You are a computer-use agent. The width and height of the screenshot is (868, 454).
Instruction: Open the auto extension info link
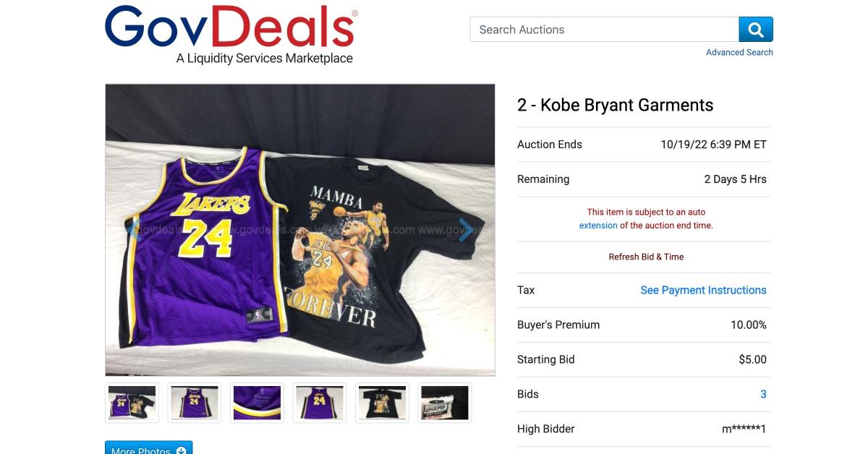click(x=598, y=226)
